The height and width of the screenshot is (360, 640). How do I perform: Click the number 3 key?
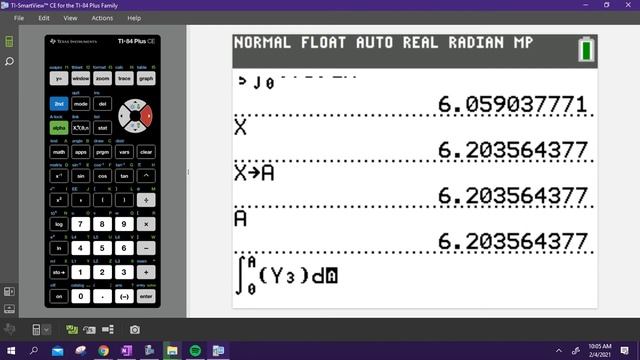point(124,272)
